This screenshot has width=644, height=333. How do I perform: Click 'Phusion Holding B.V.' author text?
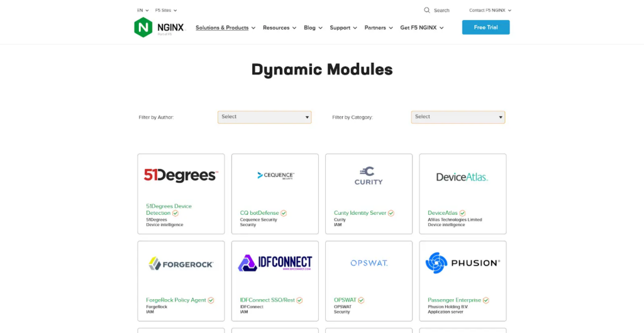tap(448, 307)
